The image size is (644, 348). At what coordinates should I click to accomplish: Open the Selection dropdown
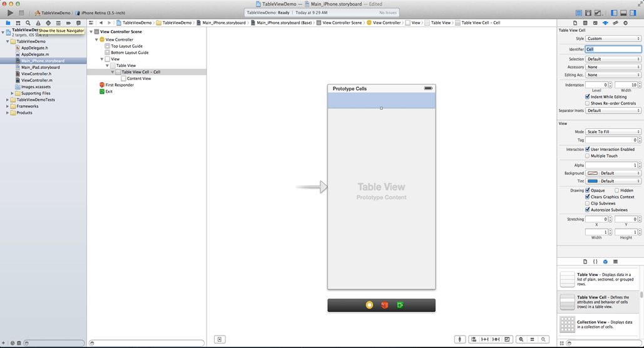pos(613,59)
